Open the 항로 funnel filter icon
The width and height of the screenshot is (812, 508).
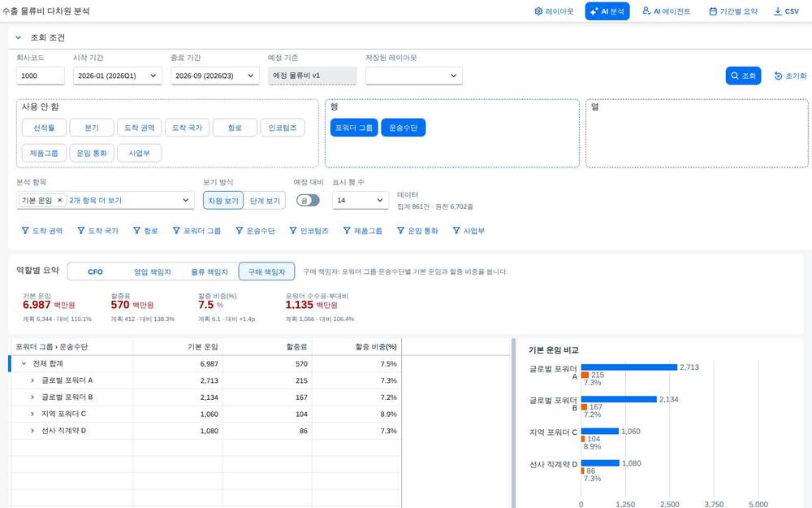pos(136,231)
